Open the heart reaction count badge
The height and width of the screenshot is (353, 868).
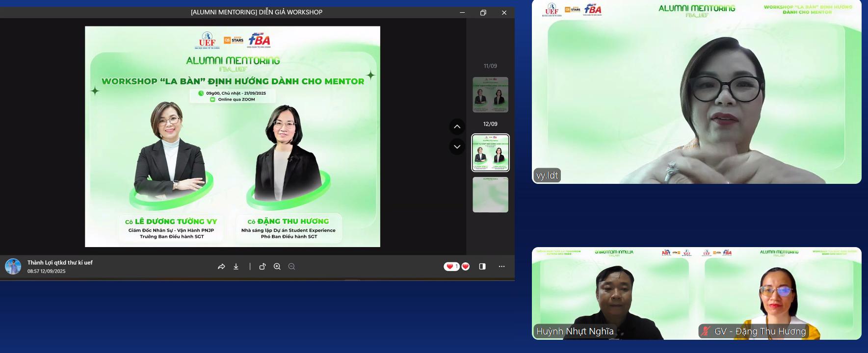pos(451,267)
